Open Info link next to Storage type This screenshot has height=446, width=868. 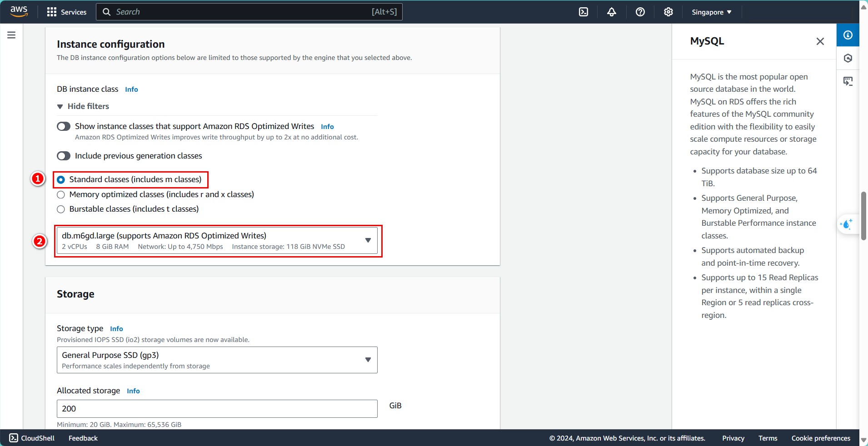click(116, 329)
